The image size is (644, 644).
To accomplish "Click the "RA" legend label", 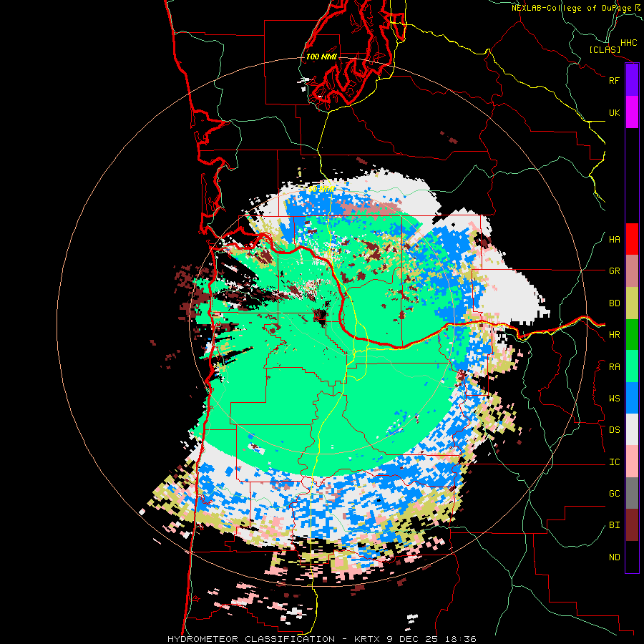I will pos(614,367).
